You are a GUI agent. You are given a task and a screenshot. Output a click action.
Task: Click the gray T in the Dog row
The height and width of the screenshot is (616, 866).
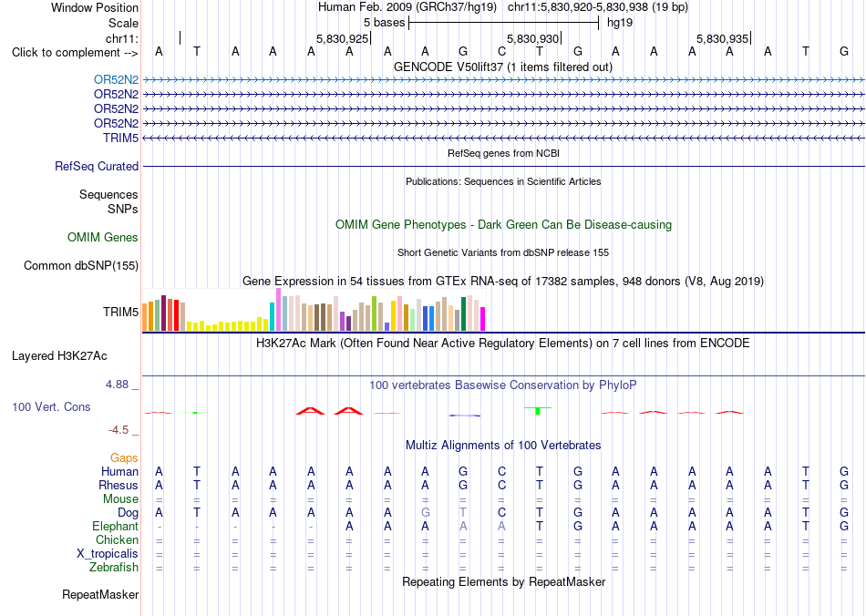point(463,513)
